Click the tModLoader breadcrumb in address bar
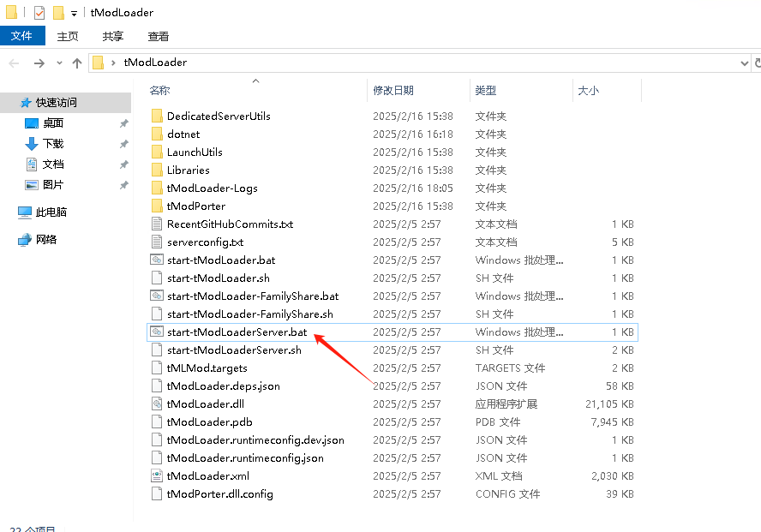This screenshot has width=761, height=532. tap(155, 62)
